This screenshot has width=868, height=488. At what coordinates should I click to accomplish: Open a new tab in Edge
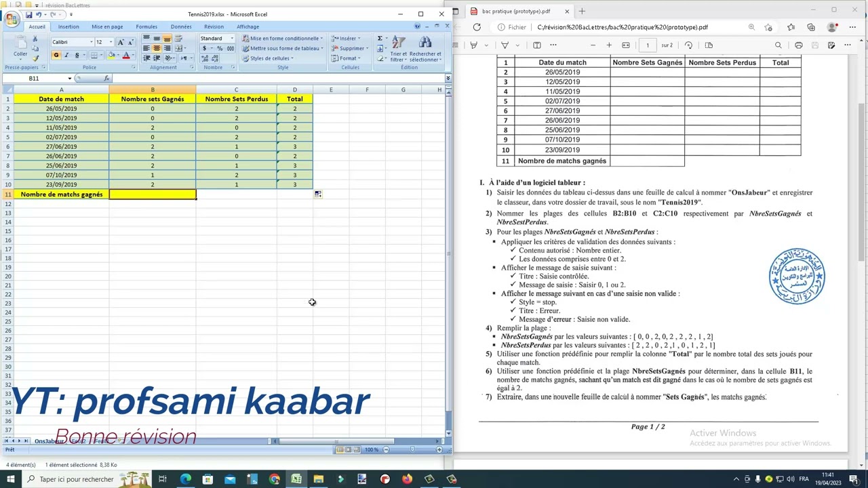(x=582, y=11)
